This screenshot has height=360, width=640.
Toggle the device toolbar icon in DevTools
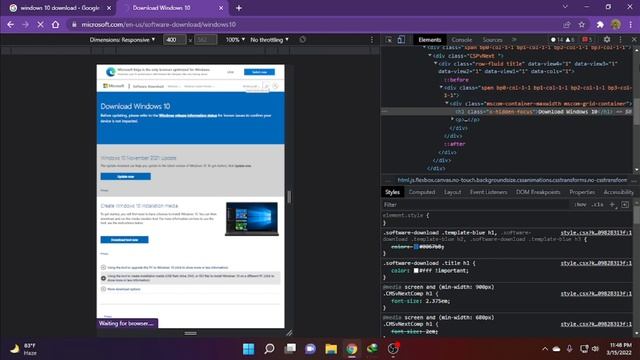401,40
